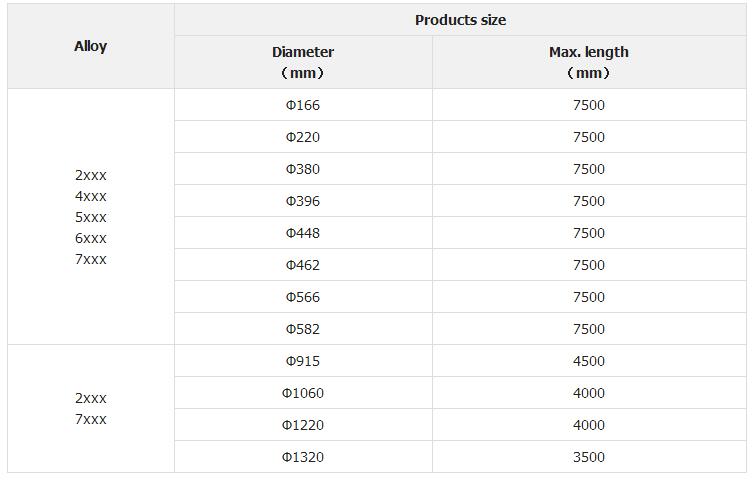Click the Φ462 diameter cell
Screen dimensions: 755x481
coord(303,265)
